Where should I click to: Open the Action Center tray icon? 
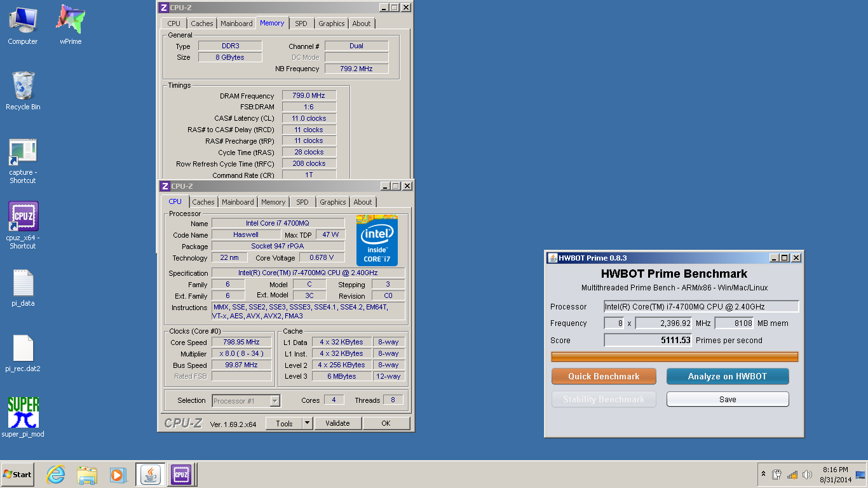[x=776, y=475]
